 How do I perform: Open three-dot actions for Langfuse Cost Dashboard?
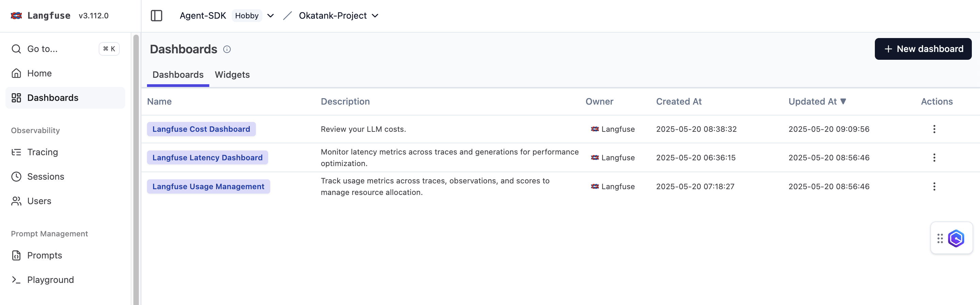pyautogui.click(x=934, y=129)
